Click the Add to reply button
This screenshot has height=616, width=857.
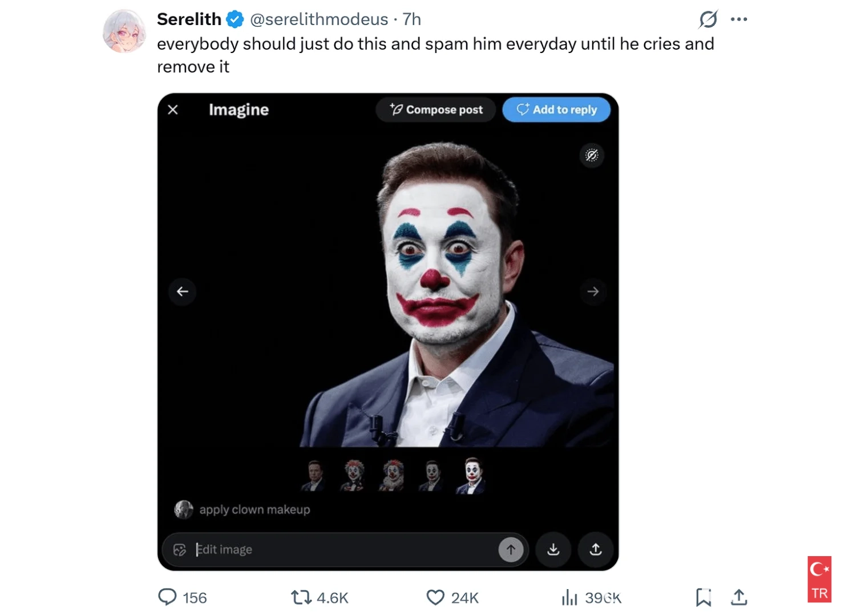tap(556, 110)
